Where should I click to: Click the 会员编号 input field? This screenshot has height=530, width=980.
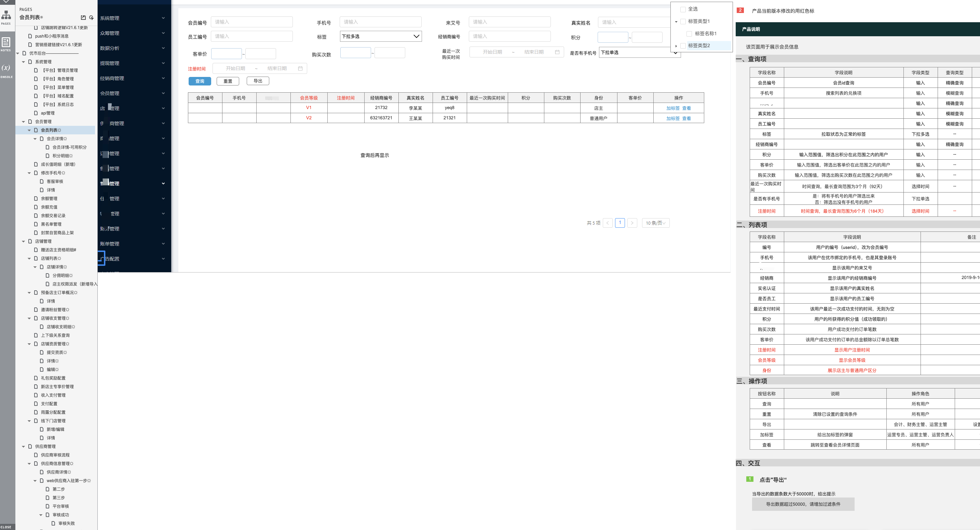tap(251, 22)
